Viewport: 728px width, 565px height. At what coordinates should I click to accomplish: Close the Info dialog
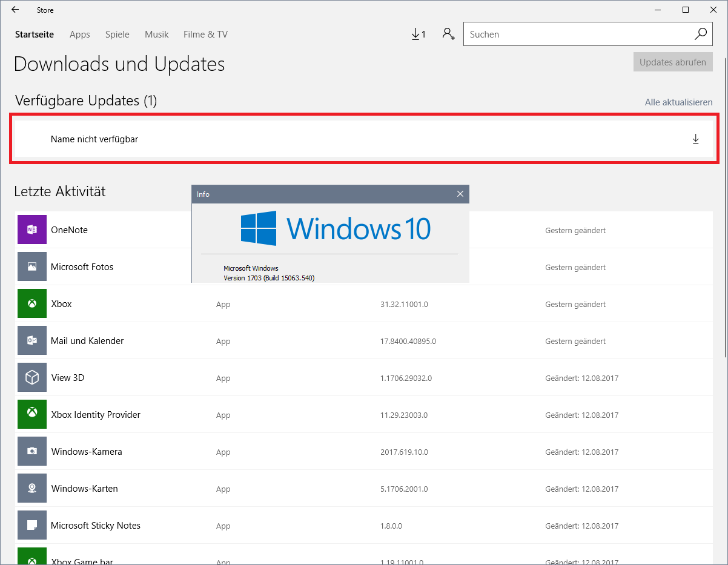tap(460, 194)
